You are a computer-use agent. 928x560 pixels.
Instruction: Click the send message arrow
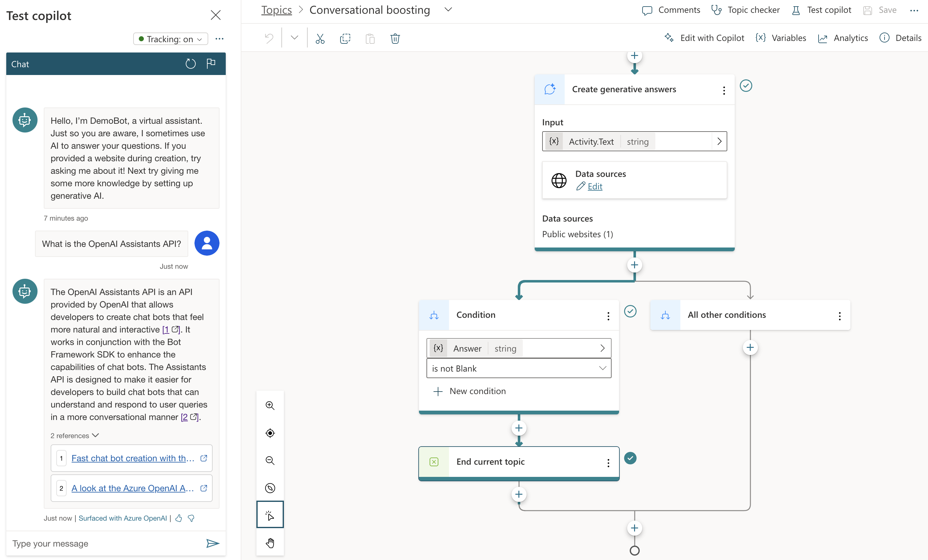[212, 543]
